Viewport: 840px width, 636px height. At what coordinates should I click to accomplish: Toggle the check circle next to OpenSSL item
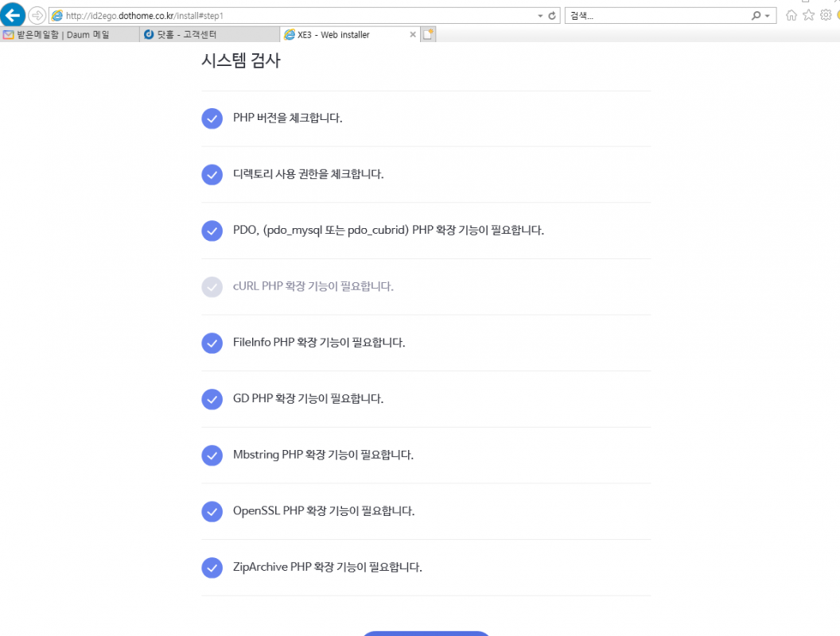[x=212, y=511]
